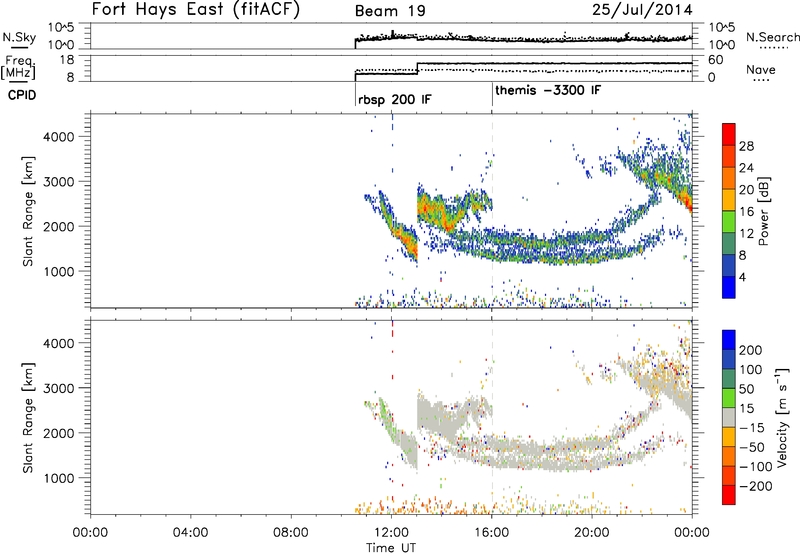Image resolution: width=800 pixels, height=554 pixels.
Task: Click the blue bottom segment of Power color bar
Action: (729, 287)
